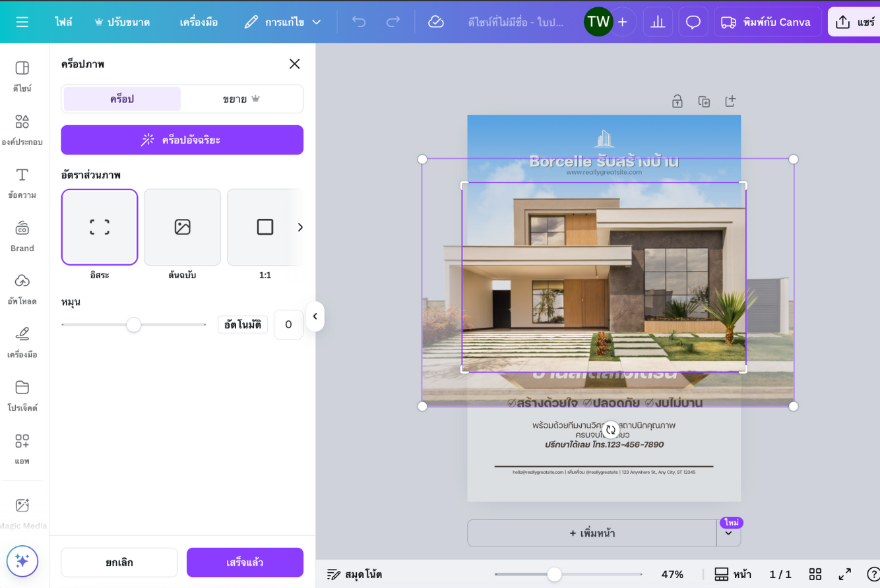Open the ข้อความ text panel
This screenshot has height=588, width=880.
click(22, 183)
